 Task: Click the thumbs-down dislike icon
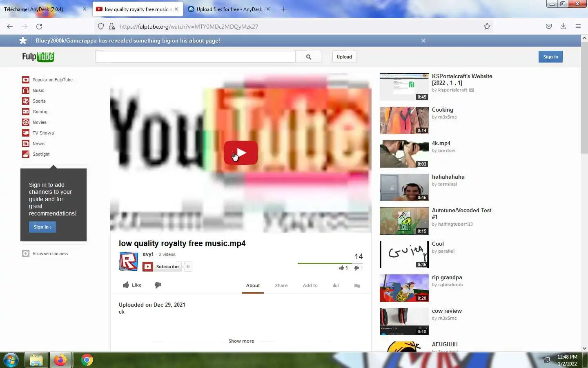(x=158, y=285)
